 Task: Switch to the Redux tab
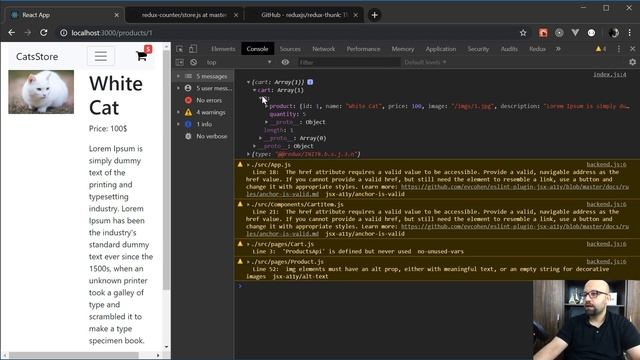click(538, 49)
